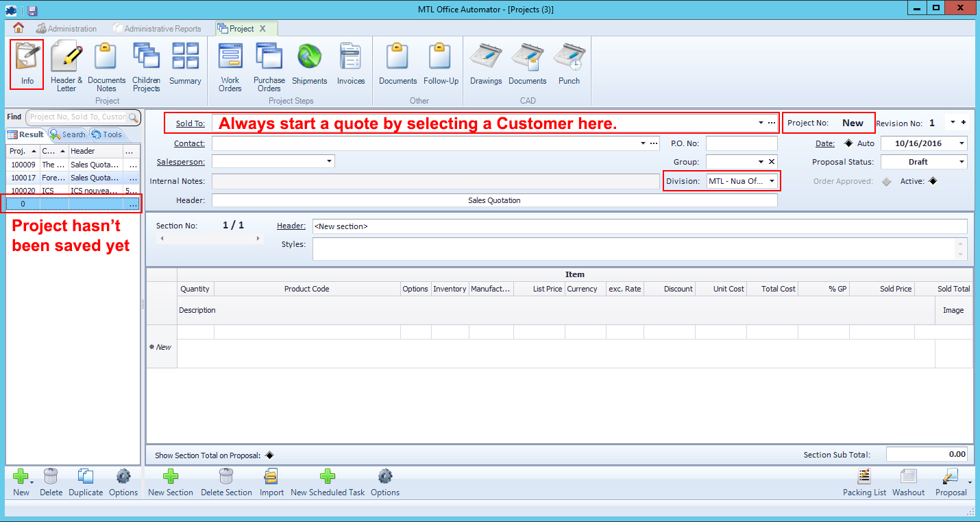Click the Import icon in bottom toolbar
This screenshot has height=522, width=980.
pyautogui.click(x=271, y=482)
